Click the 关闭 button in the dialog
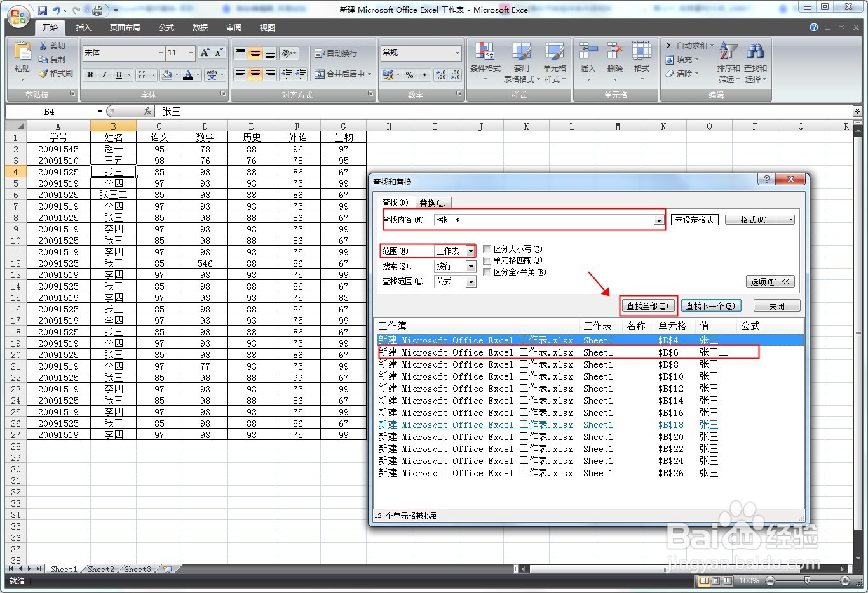 (x=776, y=306)
